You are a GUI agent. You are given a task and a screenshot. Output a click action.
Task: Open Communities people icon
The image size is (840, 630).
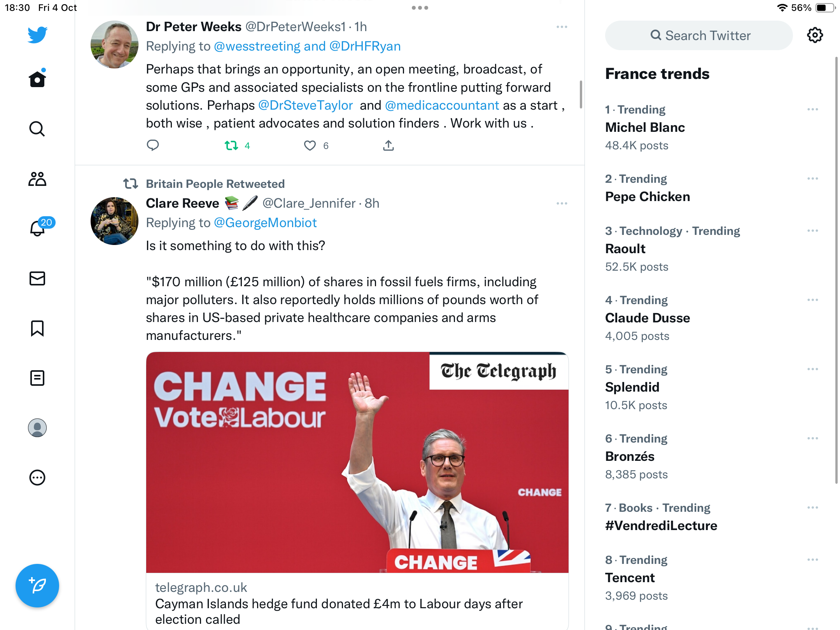pyautogui.click(x=37, y=179)
